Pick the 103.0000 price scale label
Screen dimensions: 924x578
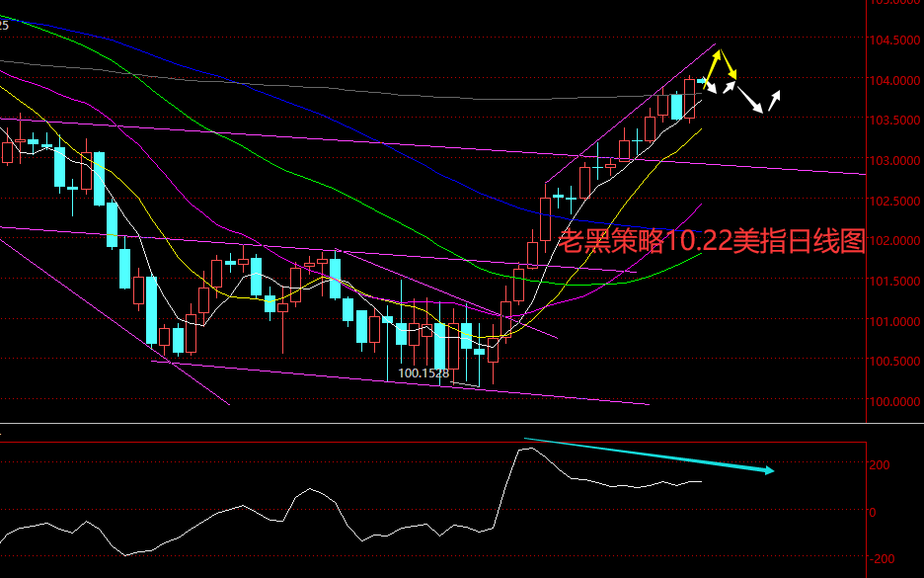(895, 160)
